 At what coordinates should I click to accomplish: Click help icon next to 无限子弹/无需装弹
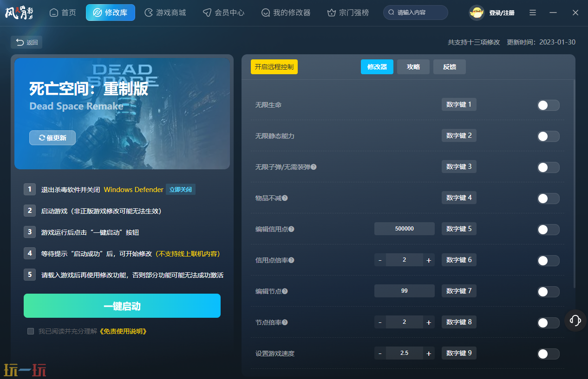click(314, 167)
